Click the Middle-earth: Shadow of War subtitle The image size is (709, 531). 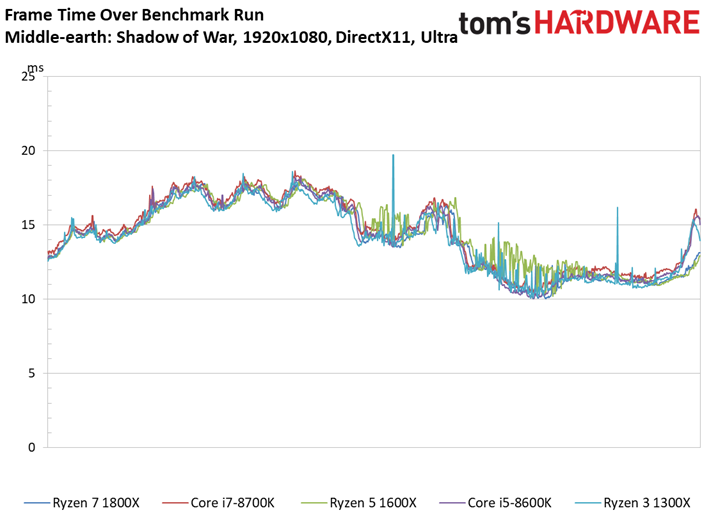(231, 37)
